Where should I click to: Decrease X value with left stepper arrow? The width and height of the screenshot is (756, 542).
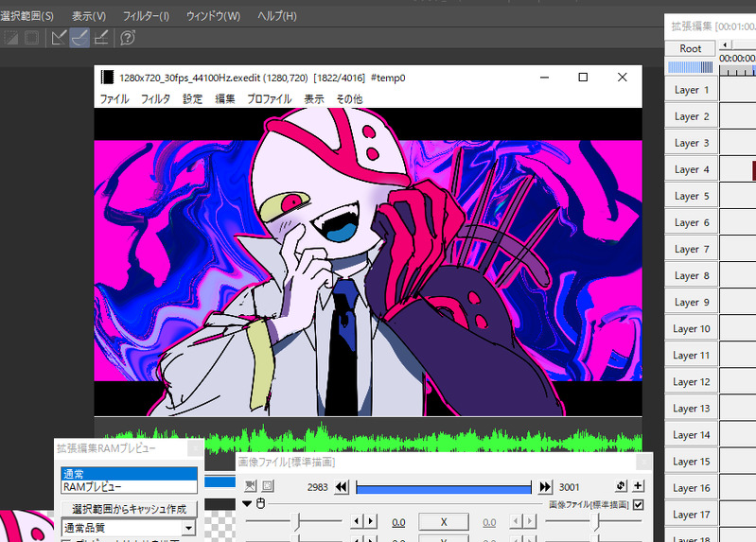point(357,521)
